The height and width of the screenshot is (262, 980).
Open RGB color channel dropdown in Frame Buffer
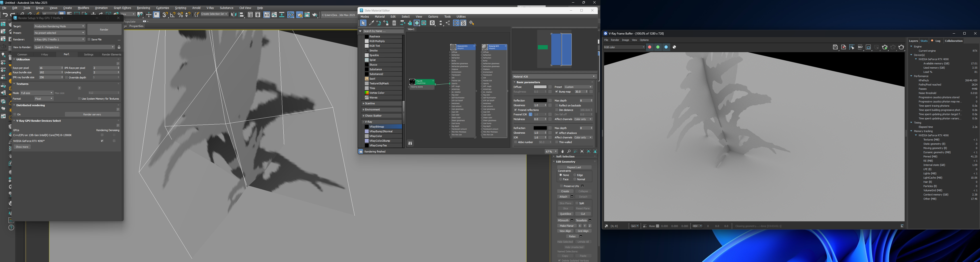click(x=624, y=47)
